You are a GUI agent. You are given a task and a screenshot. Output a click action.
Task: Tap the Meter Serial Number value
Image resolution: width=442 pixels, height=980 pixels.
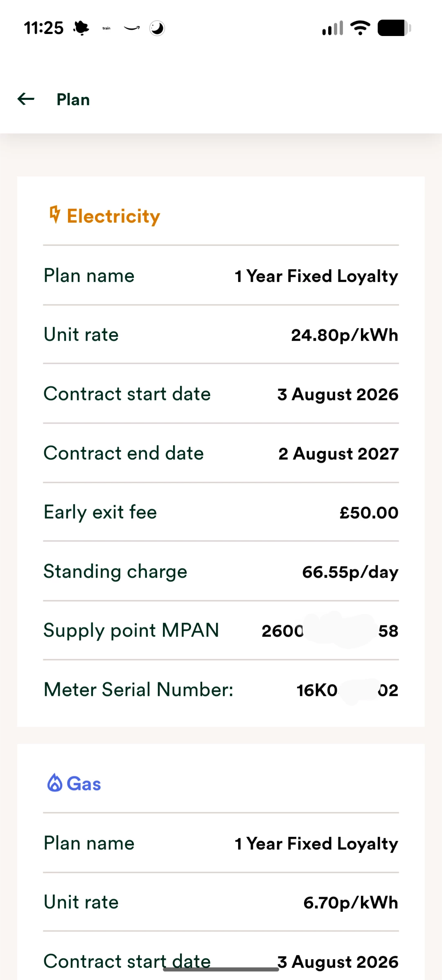(347, 690)
